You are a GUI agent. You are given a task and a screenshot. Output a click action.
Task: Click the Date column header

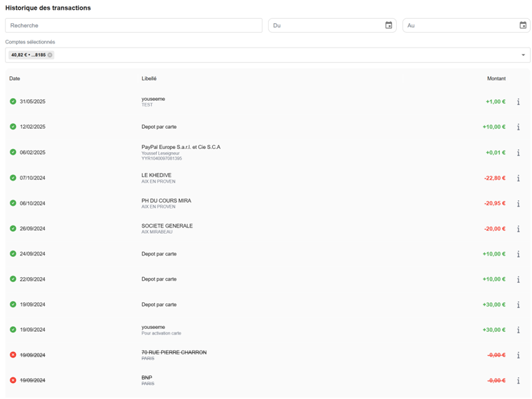[x=15, y=78]
